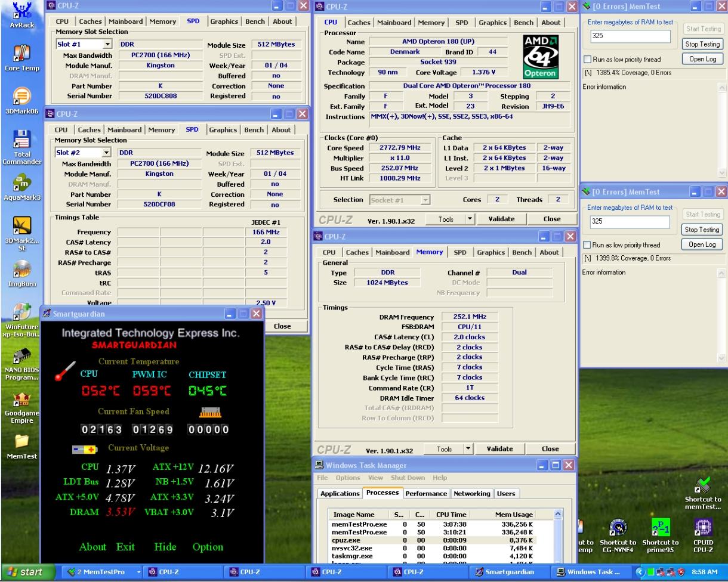Switch to the Performance tab in Task Manager
728x582 pixels.
[426, 493]
